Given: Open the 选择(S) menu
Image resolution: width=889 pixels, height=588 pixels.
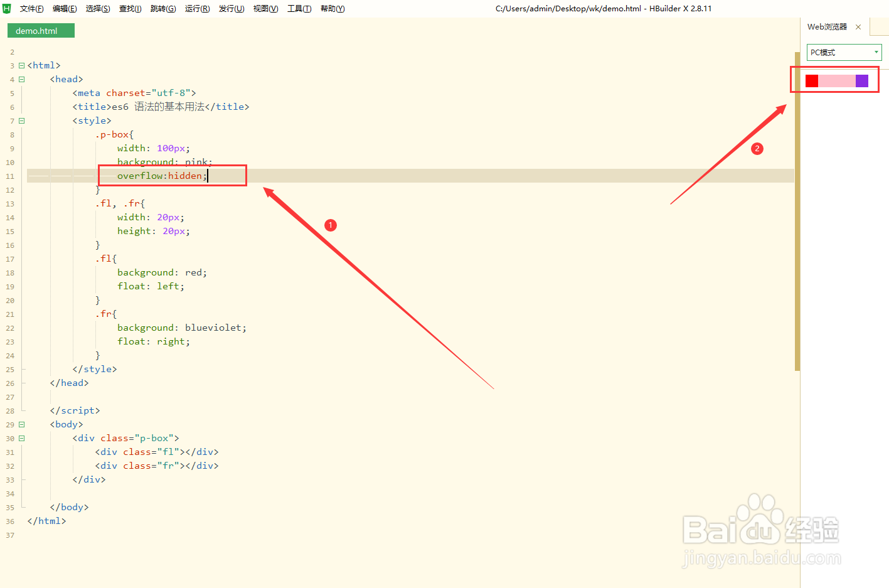Looking at the screenshot, I should (98, 9).
